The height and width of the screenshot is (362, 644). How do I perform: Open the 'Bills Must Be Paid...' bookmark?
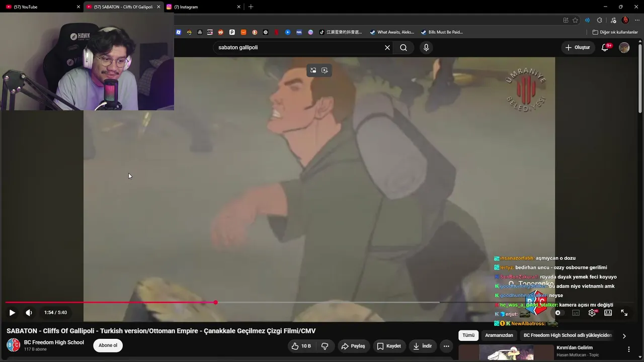coord(442,32)
